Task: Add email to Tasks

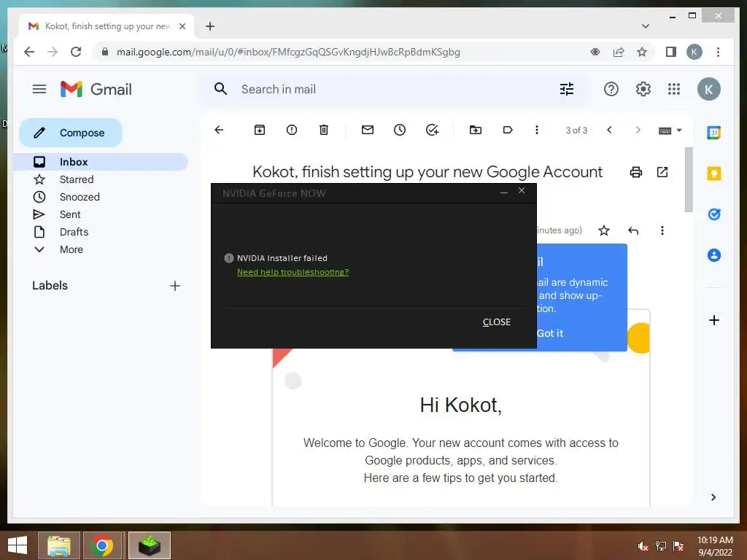Action: tap(432, 130)
